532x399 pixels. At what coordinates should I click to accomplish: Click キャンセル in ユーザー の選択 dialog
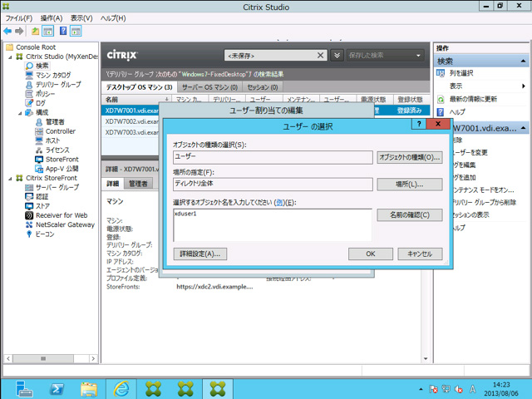point(420,254)
